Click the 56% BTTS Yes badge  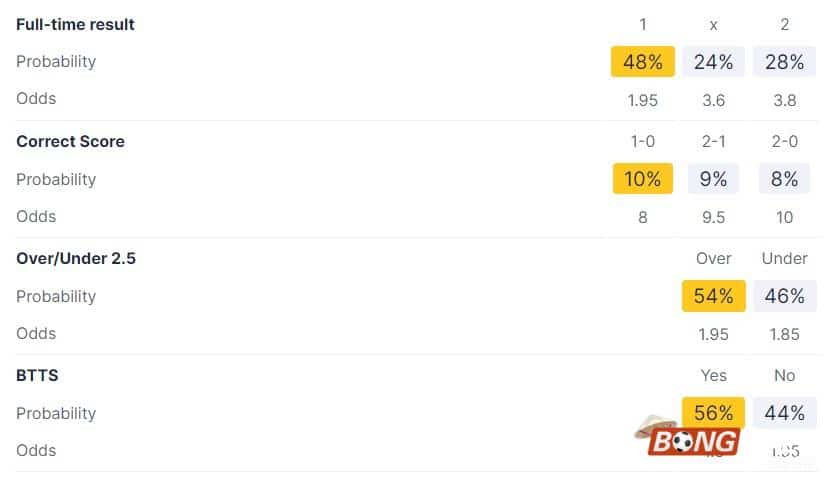tap(713, 413)
